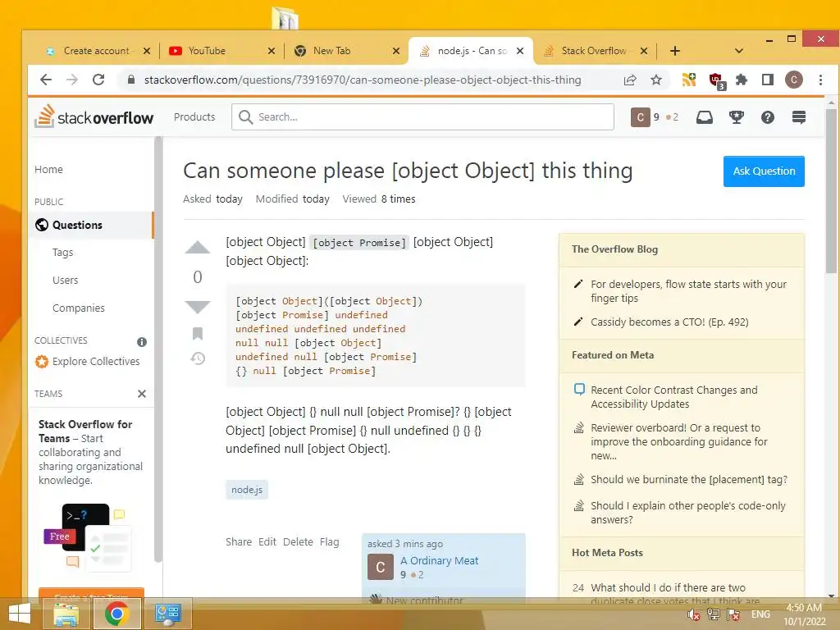The width and height of the screenshot is (840, 630).
Task: Click the browser address bar URL
Action: coord(363,80)
